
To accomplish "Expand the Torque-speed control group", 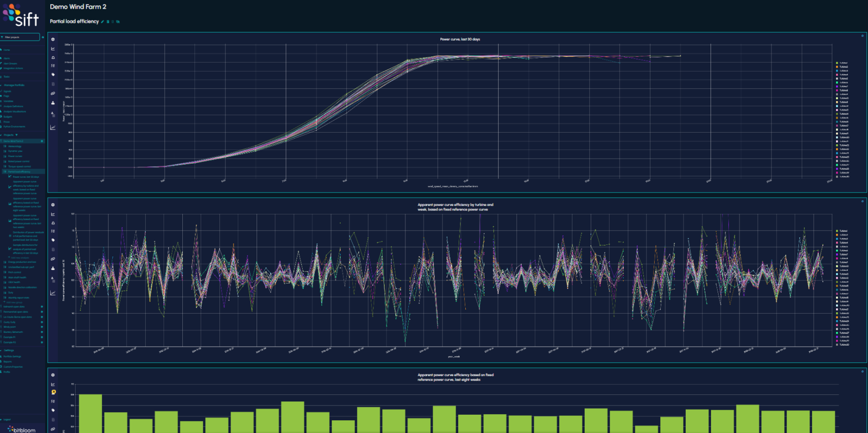I will click(x=19, y=166).
